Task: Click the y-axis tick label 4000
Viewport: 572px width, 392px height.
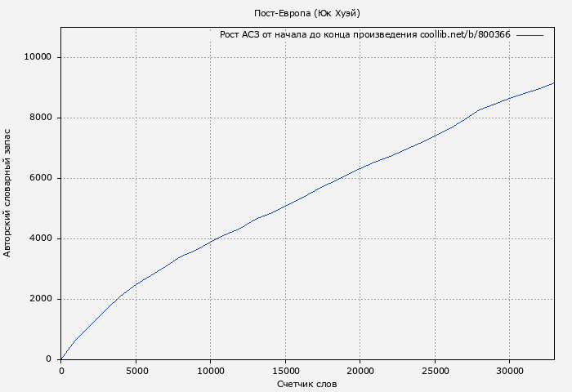Action: [41, 238]
